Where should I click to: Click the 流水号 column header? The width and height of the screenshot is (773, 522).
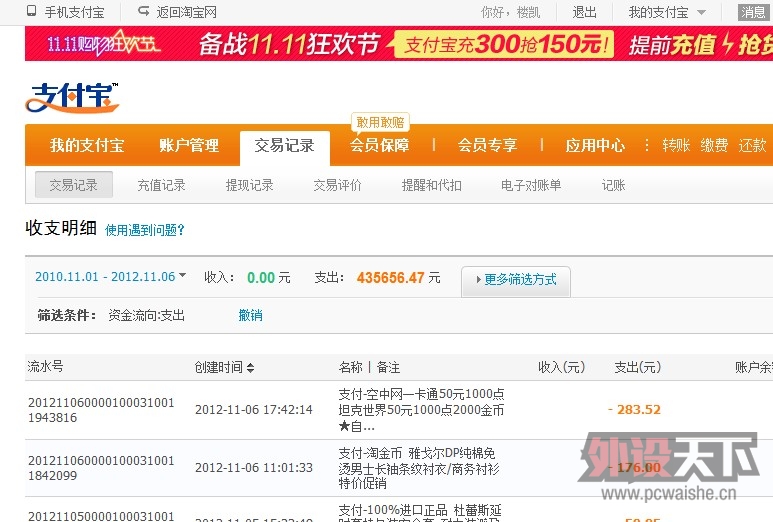tap(45, 366)
